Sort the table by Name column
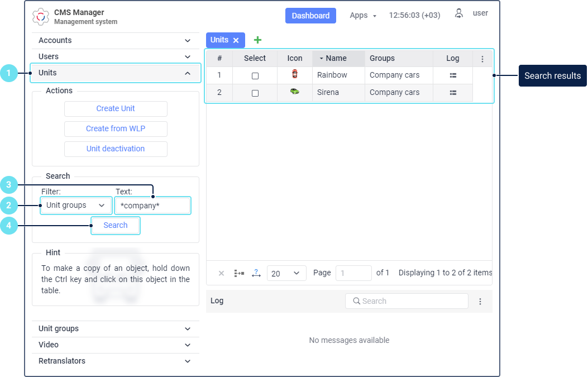Viewport: 588px width, 377px height. coord(336,58)
